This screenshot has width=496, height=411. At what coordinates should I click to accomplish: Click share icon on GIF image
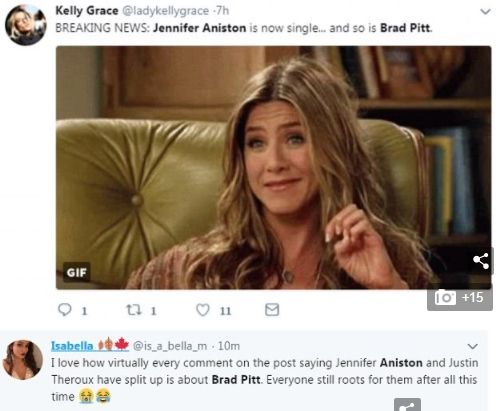(x=481, y=261)
